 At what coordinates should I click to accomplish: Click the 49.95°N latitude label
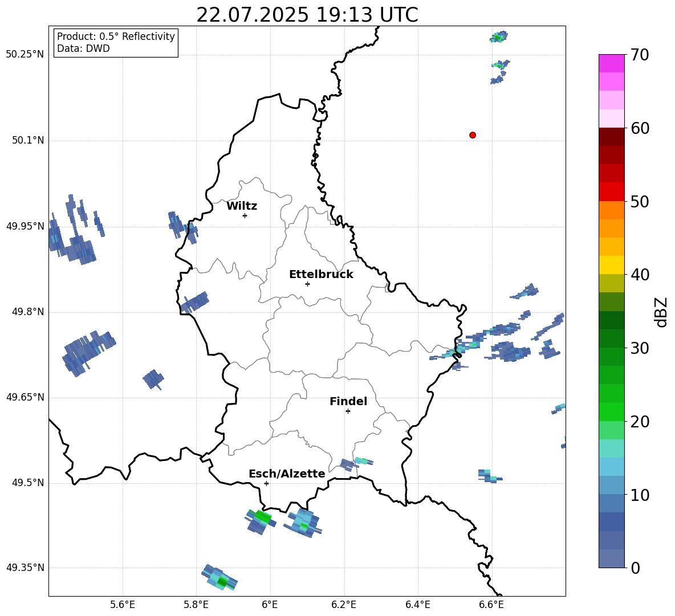tap(25, 226)
